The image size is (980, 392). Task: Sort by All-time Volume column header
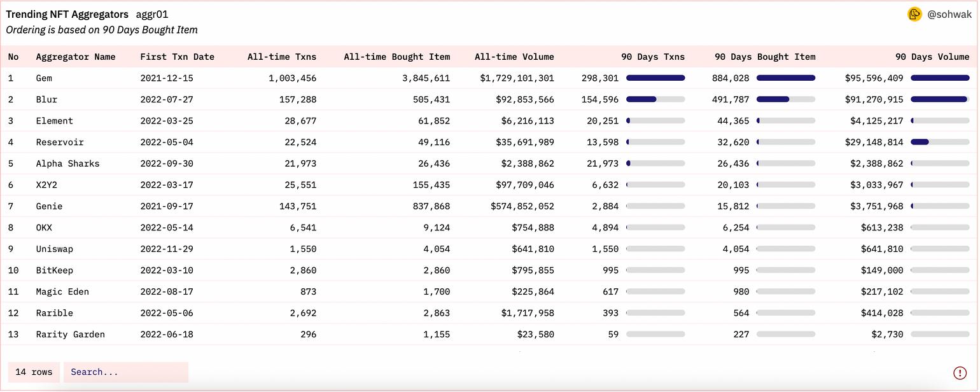point(514,57)
